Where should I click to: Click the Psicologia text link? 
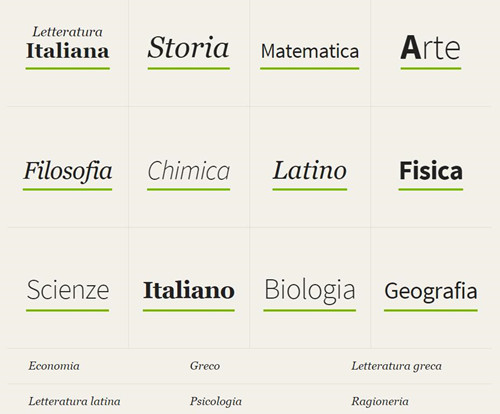click(216, 402)
